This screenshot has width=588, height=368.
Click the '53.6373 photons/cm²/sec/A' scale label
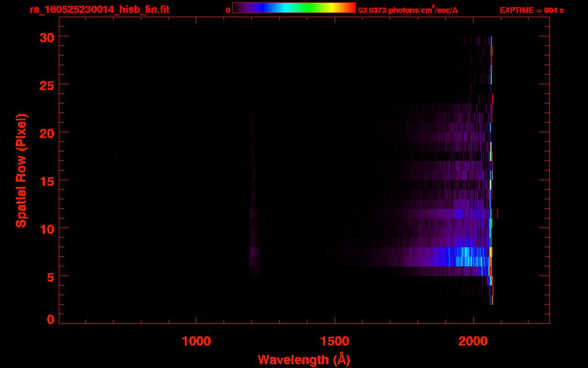408,10
